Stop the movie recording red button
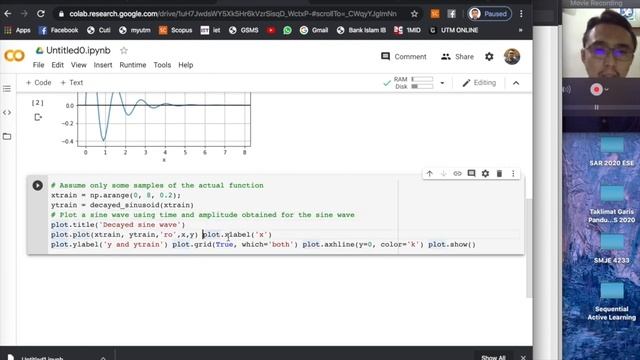This screenshot has height=360, width=640. coord(596,89)
